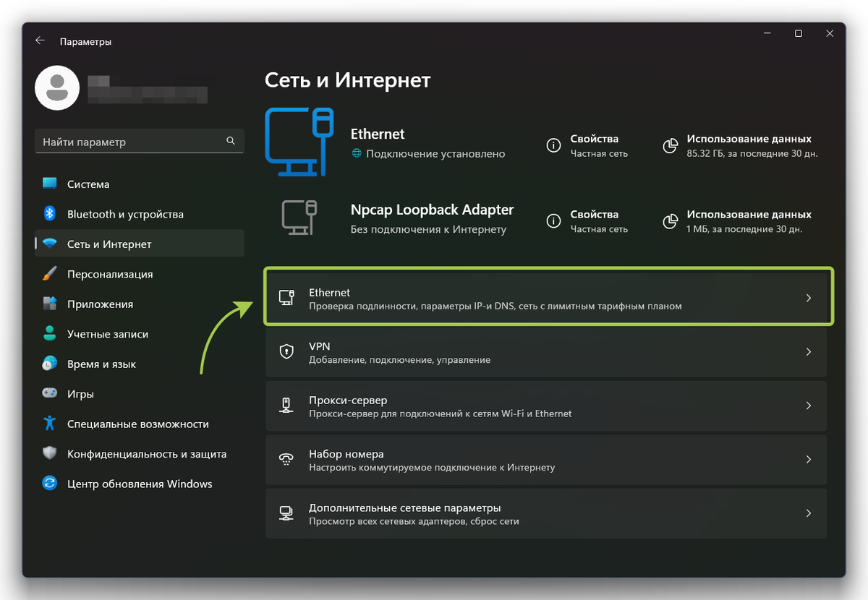Click data usage pie icon for Ethernet

pos(670,145)
